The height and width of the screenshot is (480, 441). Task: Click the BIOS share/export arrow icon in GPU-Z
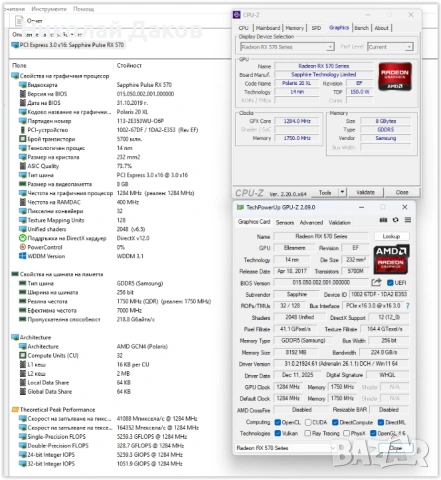point(377,283)
